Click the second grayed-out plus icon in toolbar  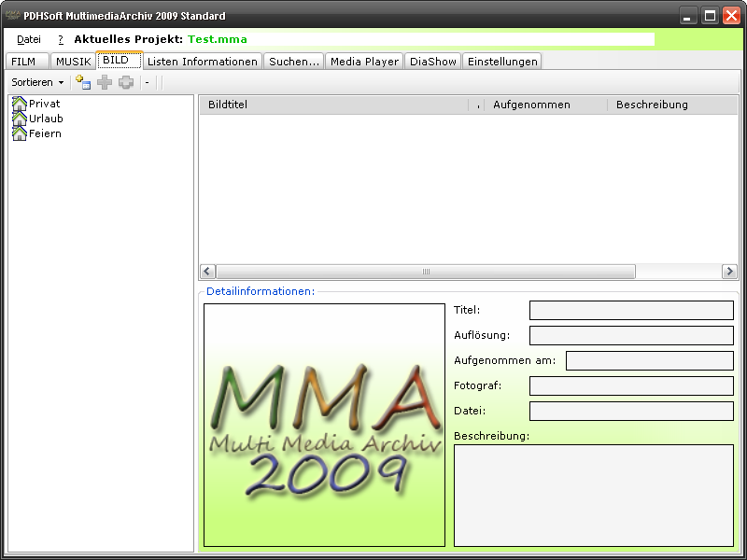[126, 82]
